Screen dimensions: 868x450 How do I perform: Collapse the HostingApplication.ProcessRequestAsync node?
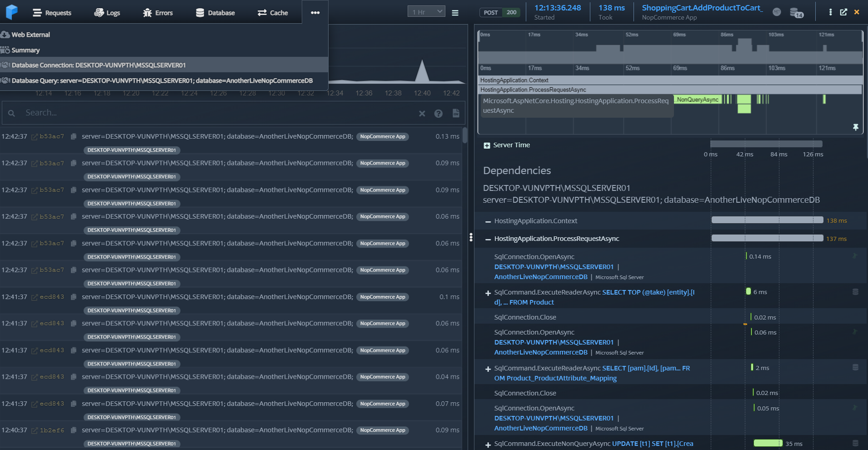point(488,239)
